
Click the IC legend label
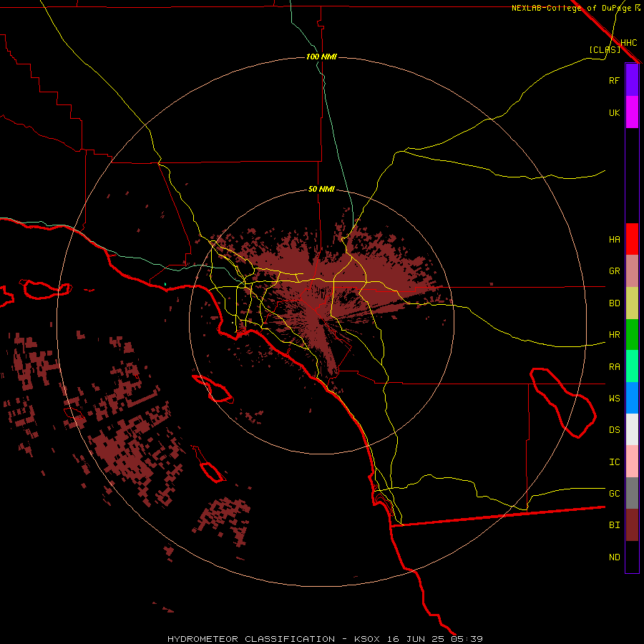[614, 462]
